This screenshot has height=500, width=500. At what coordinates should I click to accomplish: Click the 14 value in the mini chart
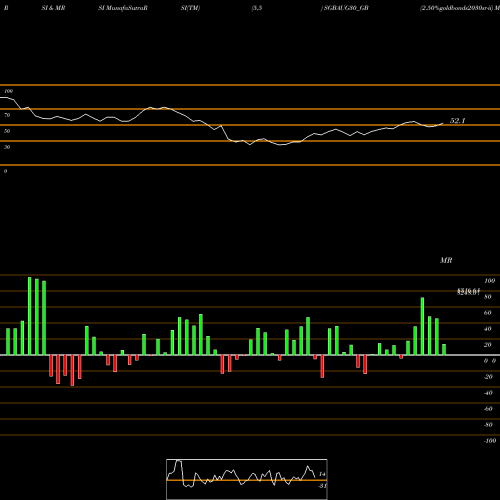(x=322, y=474)
